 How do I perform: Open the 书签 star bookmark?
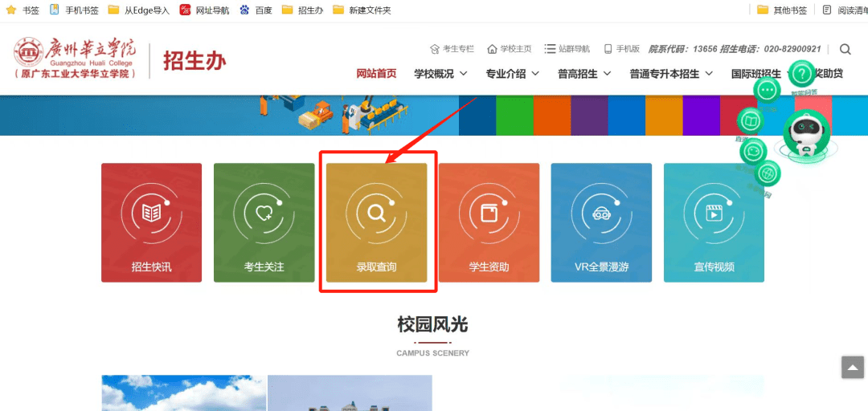pyautogui.click(x=23, y=10)
